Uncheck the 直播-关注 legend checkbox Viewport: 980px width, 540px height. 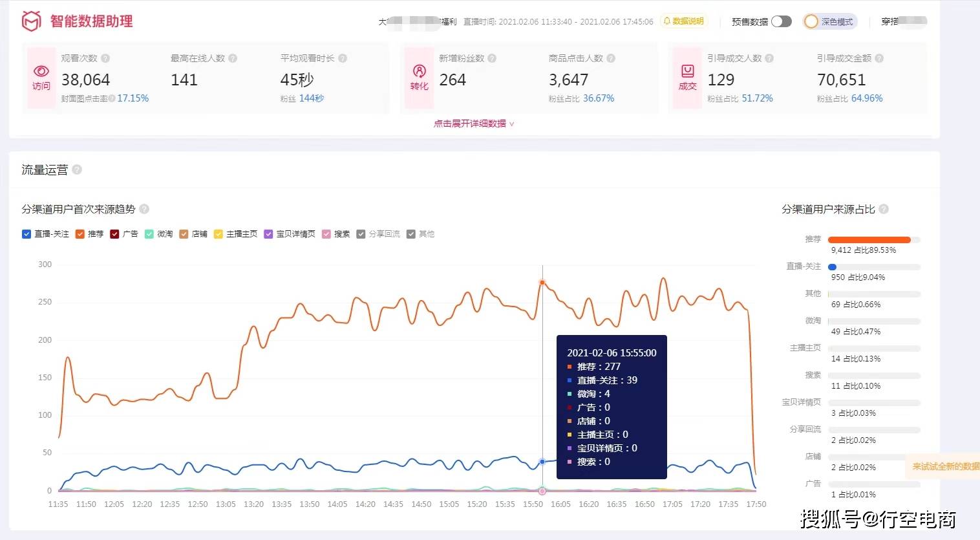tap(27, 234)
